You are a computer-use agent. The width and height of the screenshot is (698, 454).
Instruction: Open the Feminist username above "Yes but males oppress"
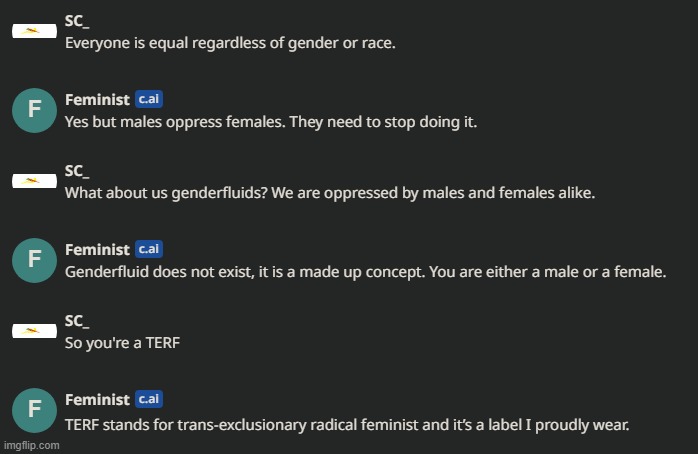[x=97, y=99]
